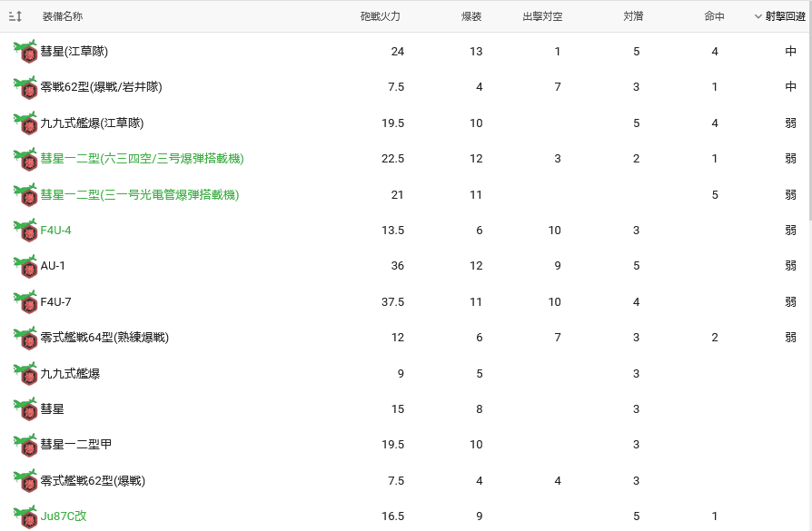Click the 命中 column header
The height and width of the screenshot is (531, 812).
pyautogui.click(x=714, y=16)
